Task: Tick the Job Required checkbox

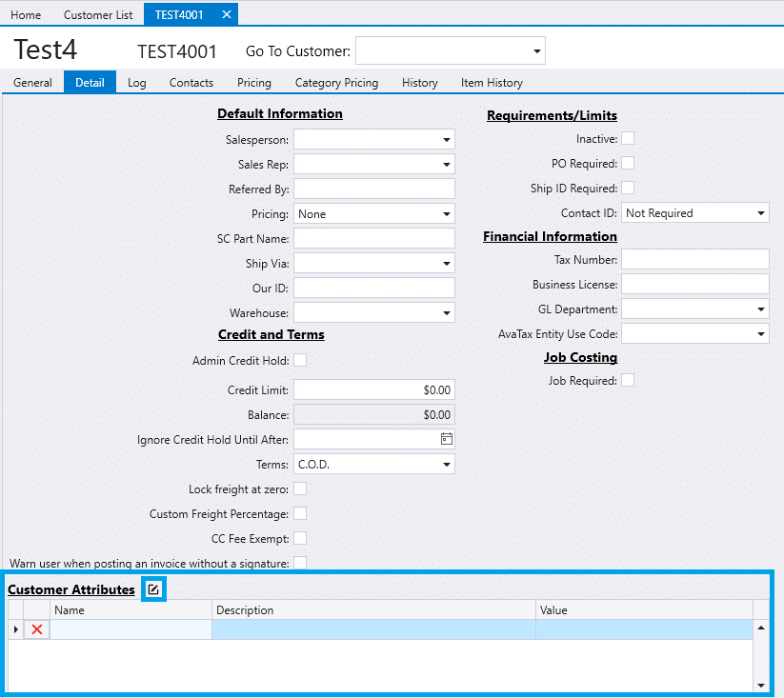Action: [628, 381]
